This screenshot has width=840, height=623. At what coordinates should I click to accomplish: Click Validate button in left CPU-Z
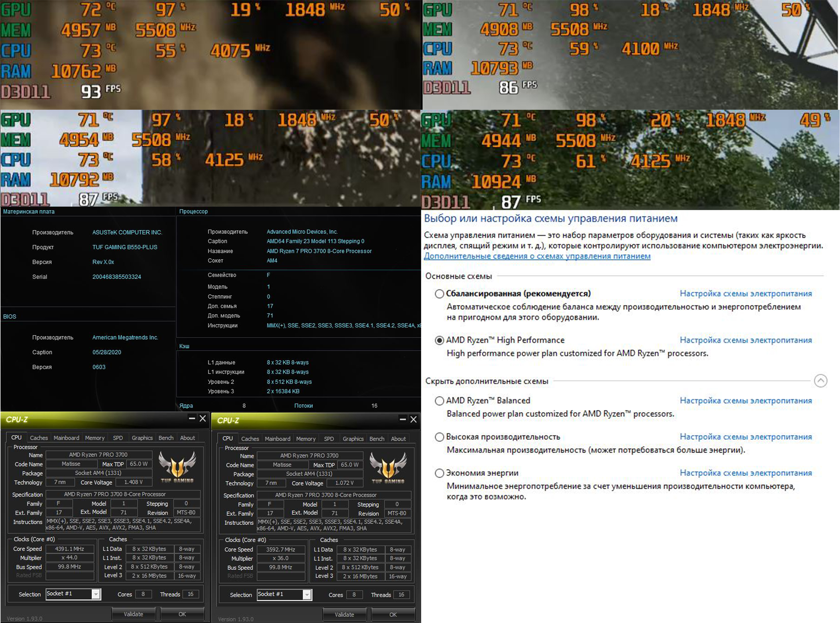pyautogui.click(x=133, y=614)
